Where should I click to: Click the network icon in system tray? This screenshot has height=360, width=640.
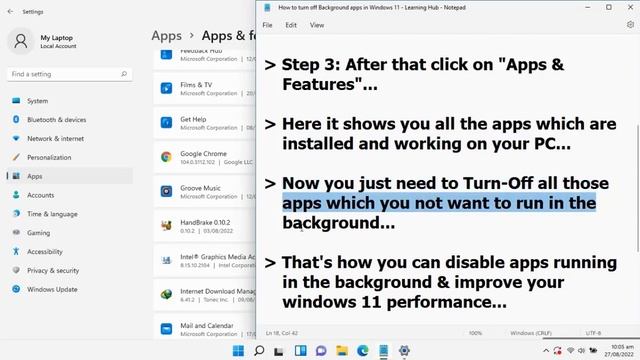pos(571,351)
